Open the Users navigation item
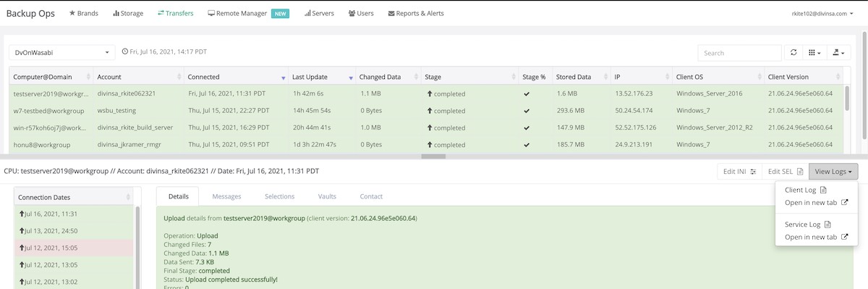 (361, 13)
